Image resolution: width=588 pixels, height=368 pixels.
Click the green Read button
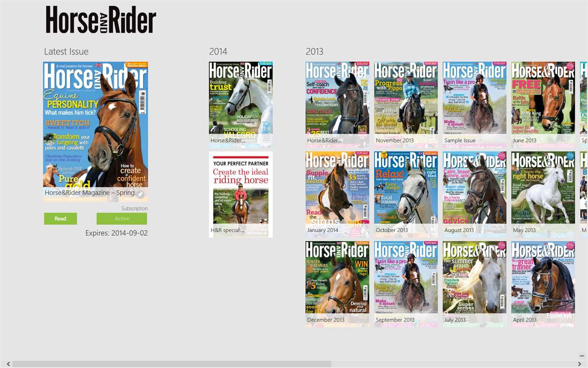pos(60,219)
